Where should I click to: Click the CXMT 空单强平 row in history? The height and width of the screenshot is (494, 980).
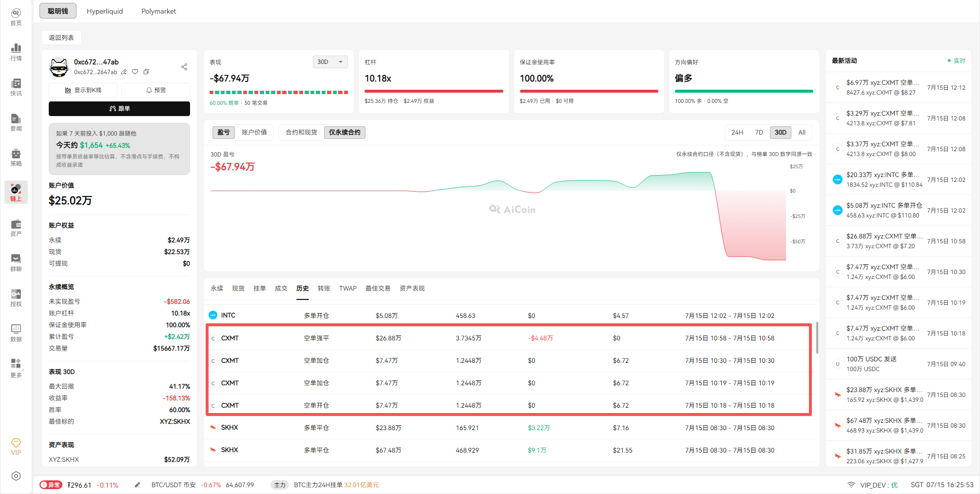[509, 338]
